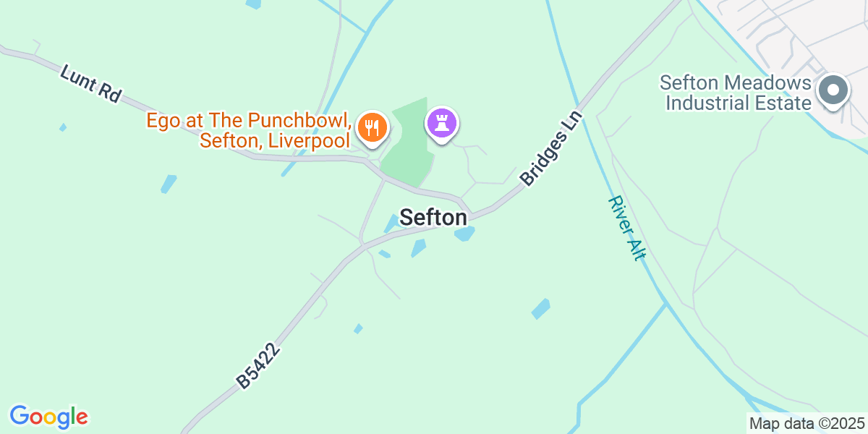The image size is (868, 434).
Task: Click the pond cut off at the top edge
Action: [x=253, y=4]
